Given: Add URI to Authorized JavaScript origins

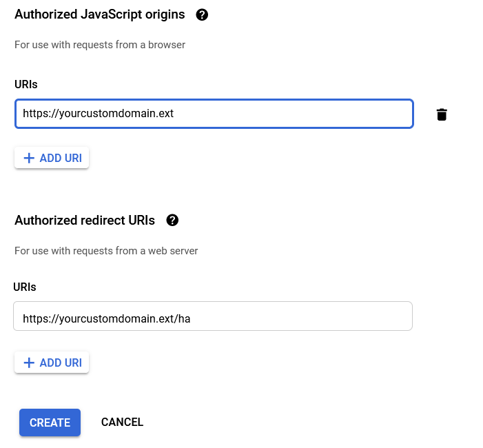Looking at the screenshot, I should [x=52, y=158].
